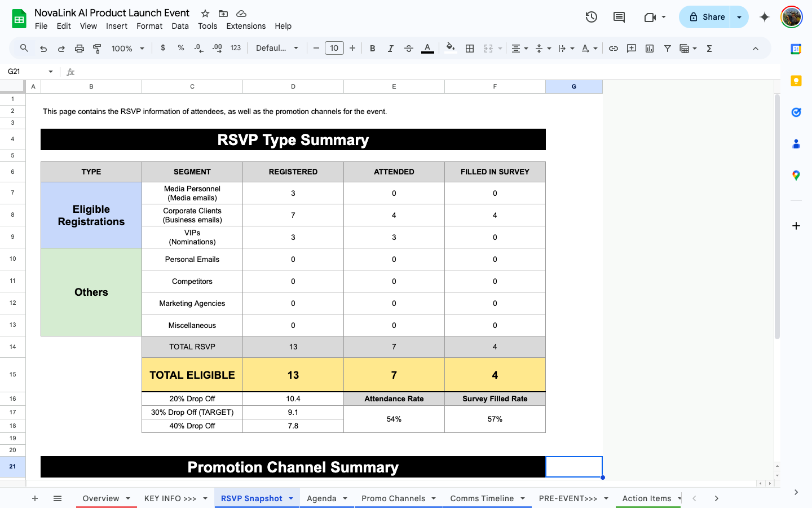This screenshot has height=508, width=812.
Task: Open version history clock icon
Action: coord(592,17)
